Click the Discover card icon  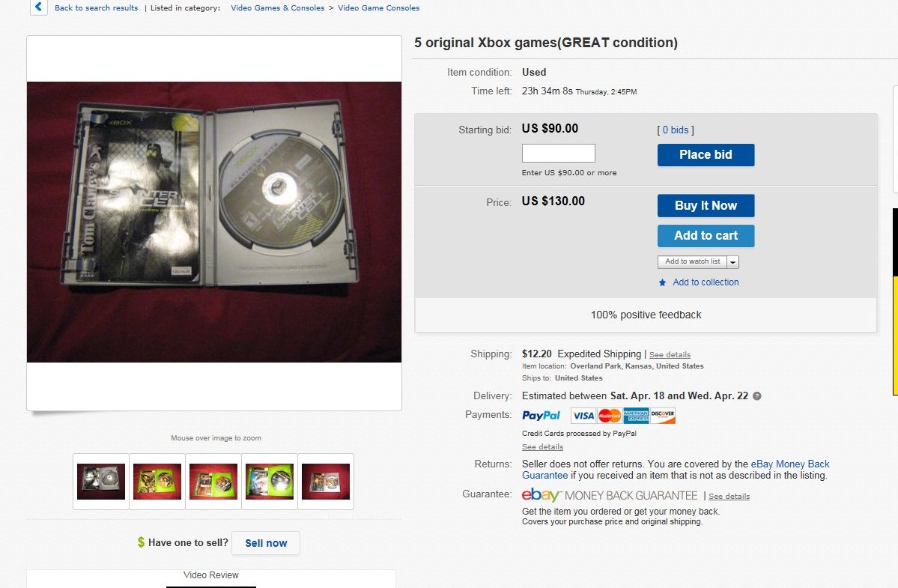[x=663, y=416]
